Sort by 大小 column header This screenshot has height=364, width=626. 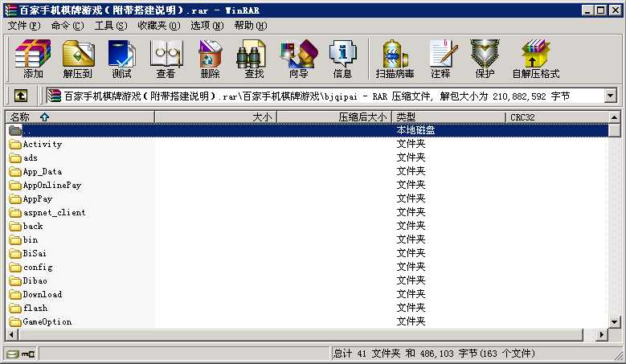point(215,117)
